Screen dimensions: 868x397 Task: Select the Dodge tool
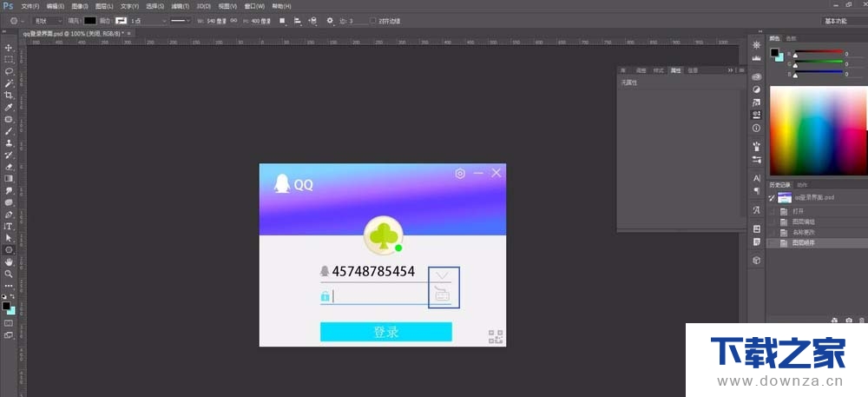9,202
